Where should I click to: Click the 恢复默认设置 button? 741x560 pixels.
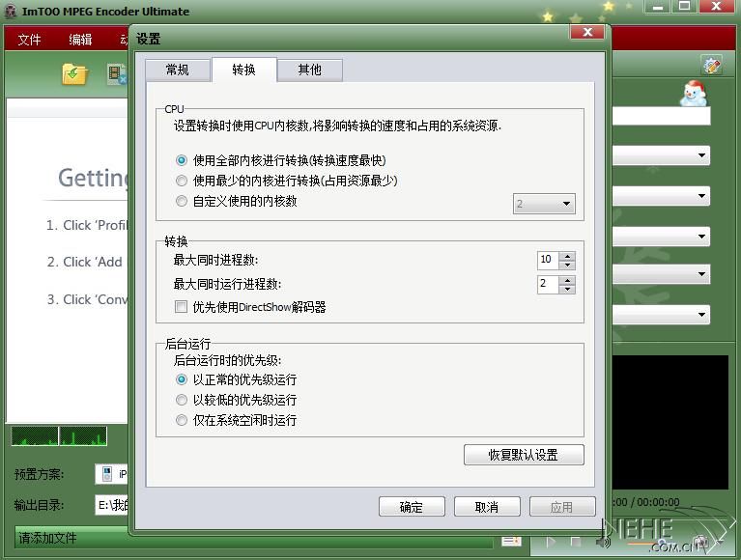click(x=523, y=455)
